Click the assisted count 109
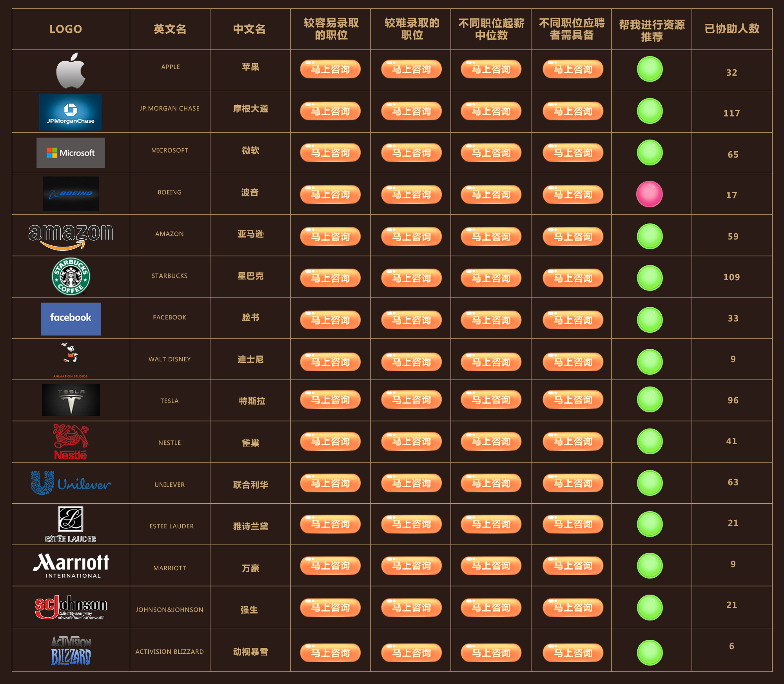784x684 pixels. click(731, 277)
